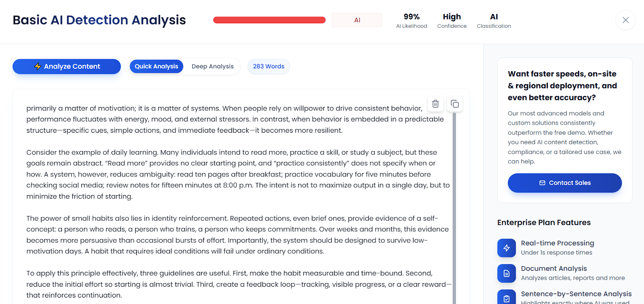This screenshot has height=304, width=644.
Task: Click the High Confidence stat
Action: pos(452,21)
